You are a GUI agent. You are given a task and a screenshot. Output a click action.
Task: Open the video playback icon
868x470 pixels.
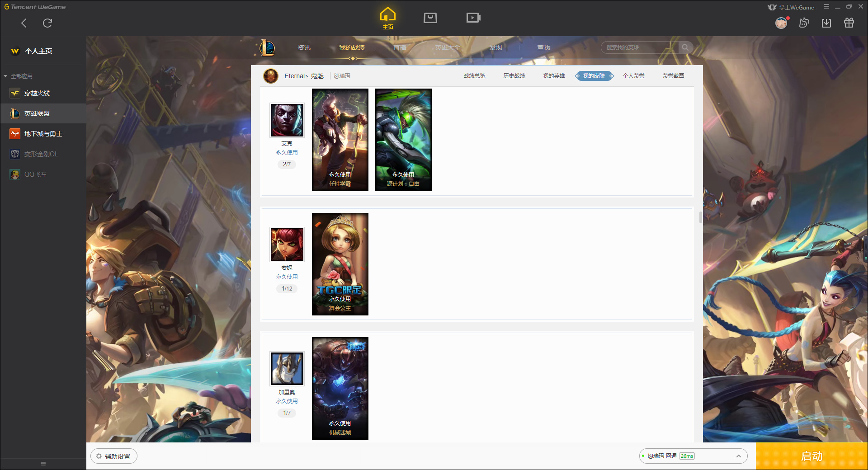[x=473, y=18]
